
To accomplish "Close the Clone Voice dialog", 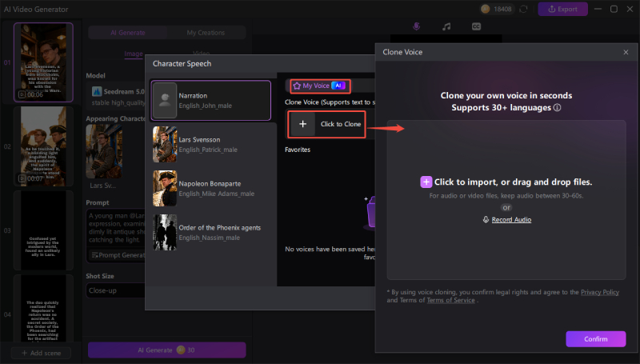I will (626, 52).
